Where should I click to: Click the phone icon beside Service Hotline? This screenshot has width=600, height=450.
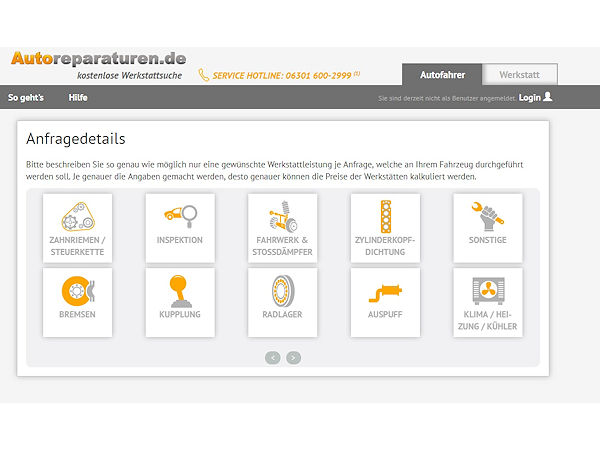point(204,75)
